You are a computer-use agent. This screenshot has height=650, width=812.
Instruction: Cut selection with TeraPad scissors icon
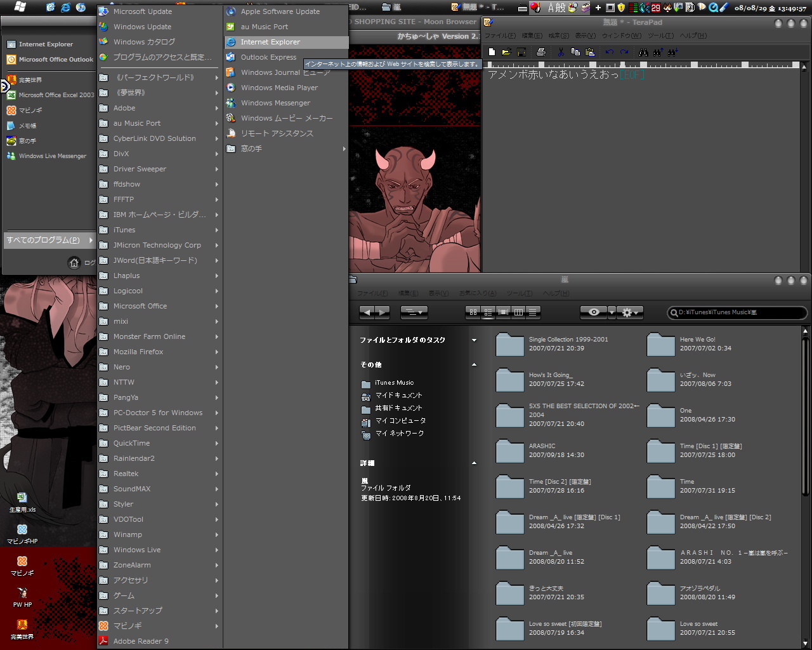[560, 52]
